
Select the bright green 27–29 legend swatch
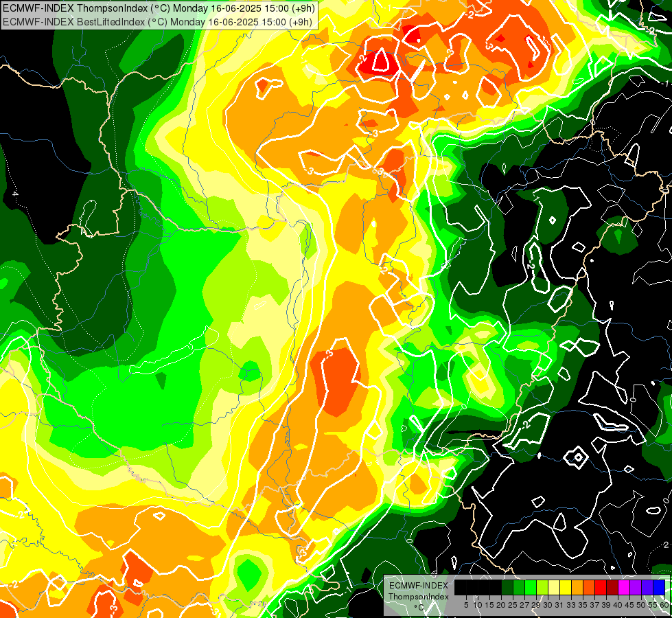[531, 587]
